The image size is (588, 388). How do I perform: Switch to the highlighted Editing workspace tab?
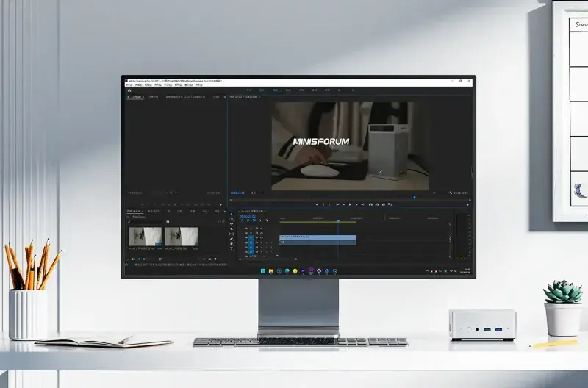tap(275, 90)
